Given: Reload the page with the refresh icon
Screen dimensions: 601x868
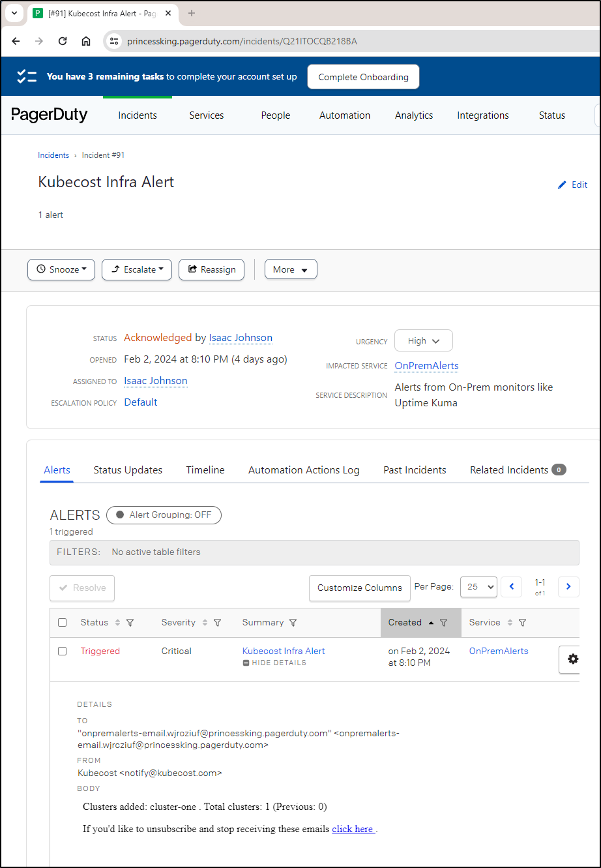Looking at the screenshot, I should point(63,41).
